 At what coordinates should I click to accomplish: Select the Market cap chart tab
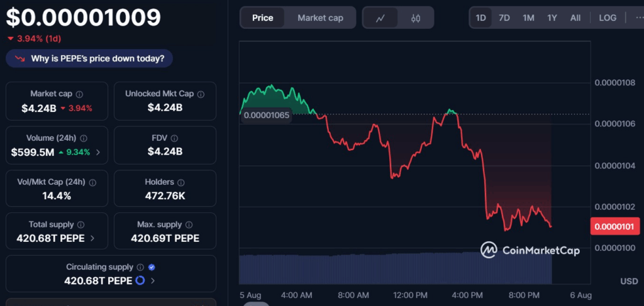pyautogui.click(x=320, y=18)
